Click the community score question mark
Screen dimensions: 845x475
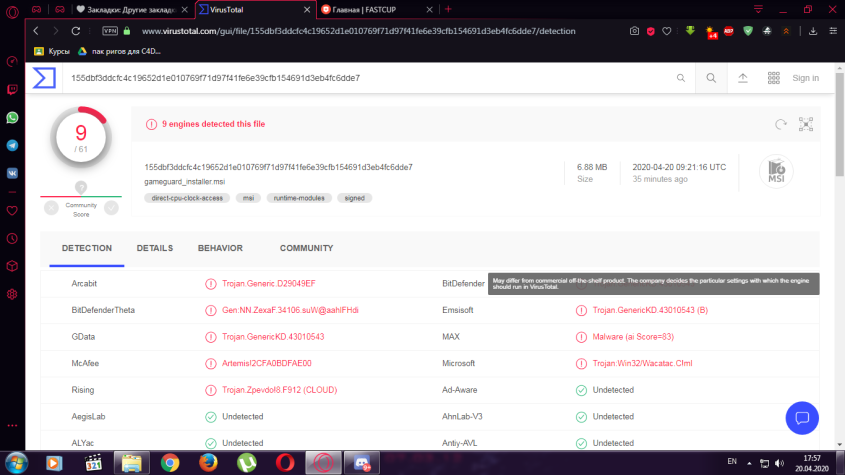point(81,188)
